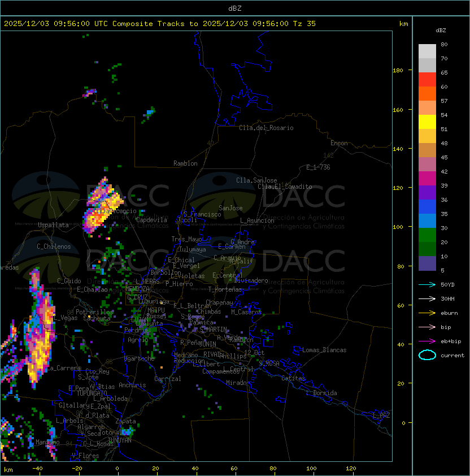Click the eb+bip magenta arrow legend icon
The width and height of the screenshot is (470, 476).
[427, 341]
